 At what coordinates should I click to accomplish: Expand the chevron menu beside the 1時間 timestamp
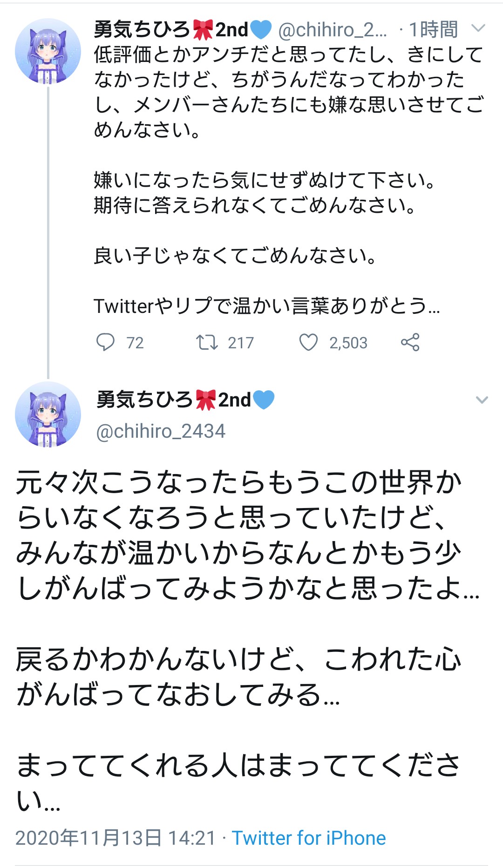478,28
